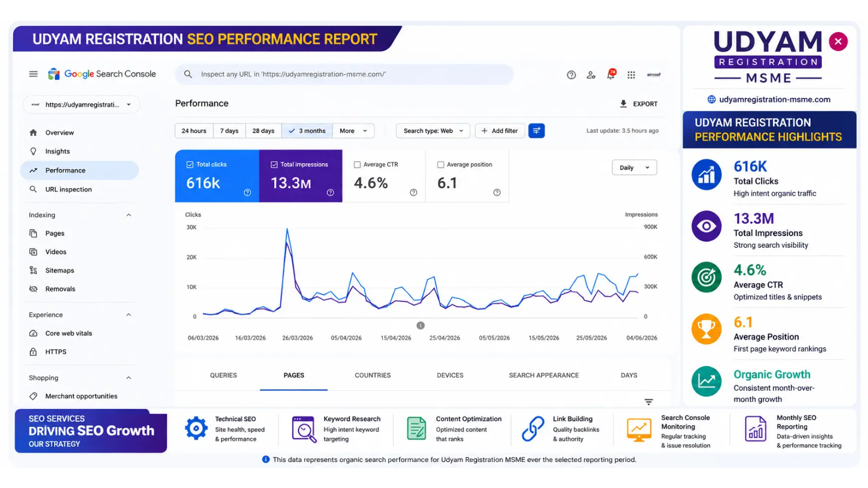Click the Total Clicks bar chart highlight icon
The width and height of the screenshot is (868, 488).
click(706, 174)
